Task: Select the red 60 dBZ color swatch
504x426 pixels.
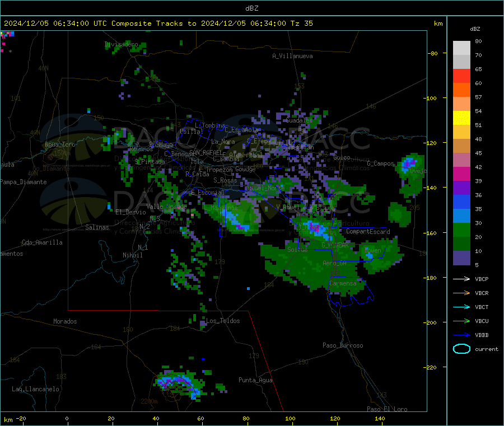Action: (x=461, y=76)
